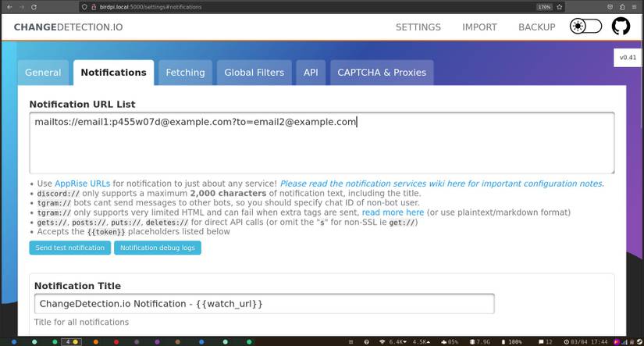Viewport: 644px width, 346px height.
Task: Open the browser extensions icon
Action: coord(622,7)
